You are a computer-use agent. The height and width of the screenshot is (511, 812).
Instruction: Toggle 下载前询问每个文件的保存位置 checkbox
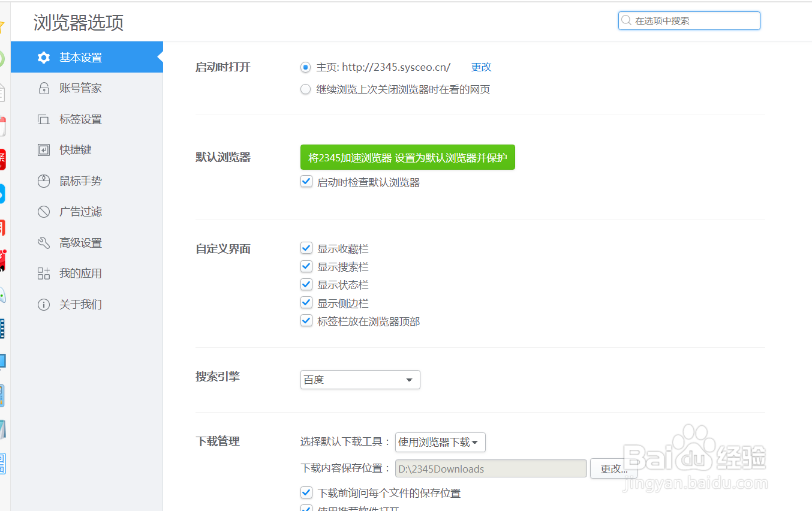(306, 493)
